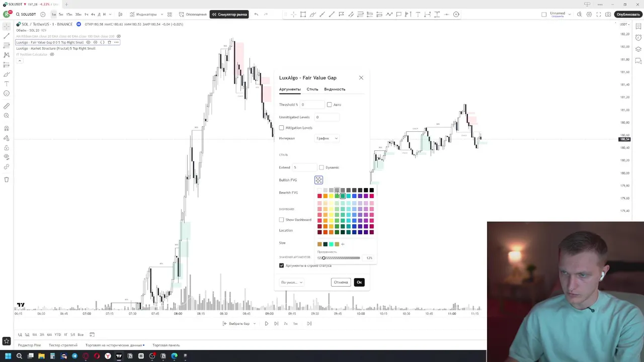Viewport: 644px width, 362px height.
Task: Jump to real-time replay icon
Action: click(309, 323)
